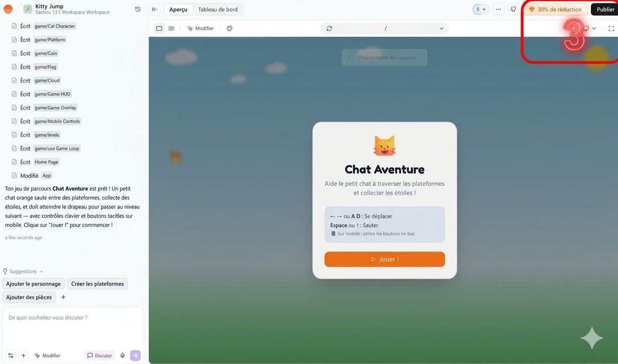Refresh the preview with reload icon
Viewport: 618px width, 364px height.
click(329, 28)
